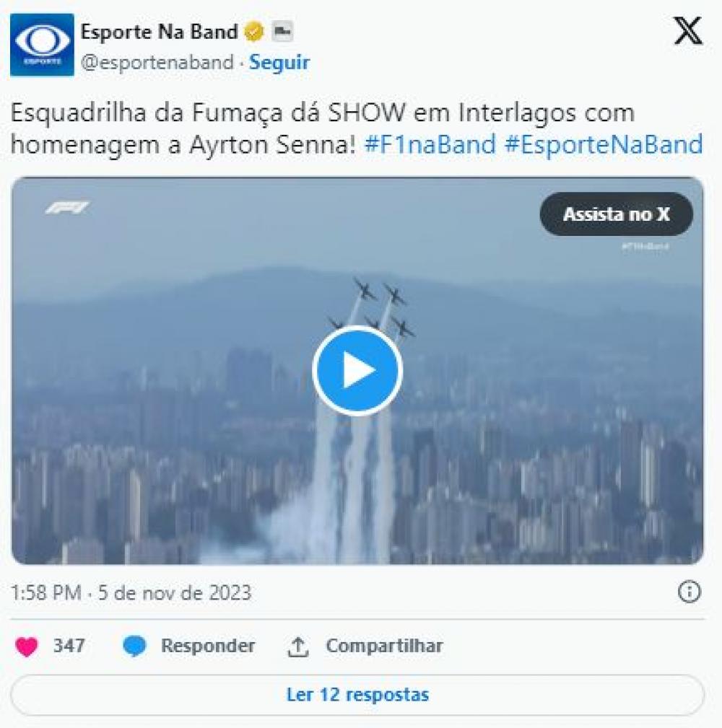The image size is (722, 728).
Task: Click the affiliate badge beside verified checkmark
Action: 282,32
